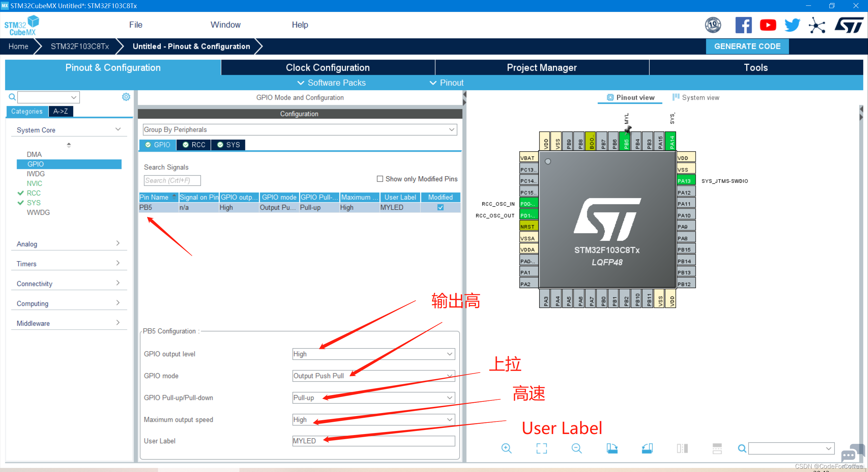Enable Show only Modified Pins checkbox

click(x=380, y=179)
